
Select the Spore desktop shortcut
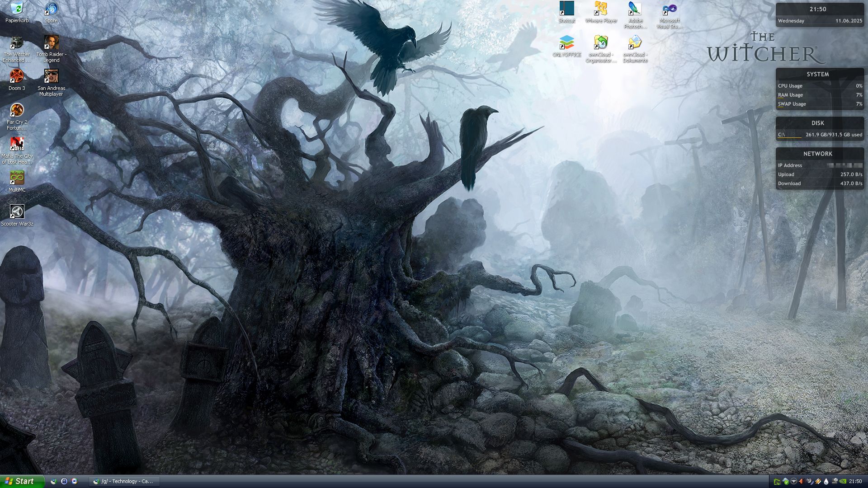51,12
